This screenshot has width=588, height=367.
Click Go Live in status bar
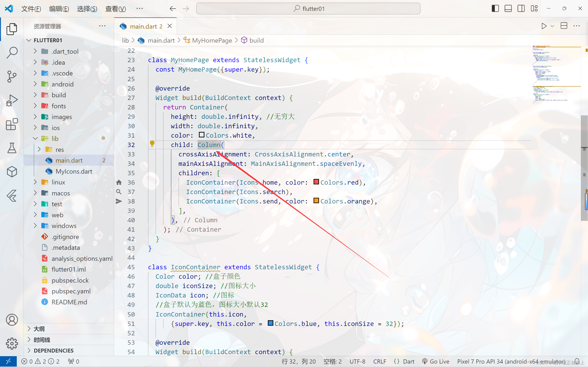[x=436, y=361]
